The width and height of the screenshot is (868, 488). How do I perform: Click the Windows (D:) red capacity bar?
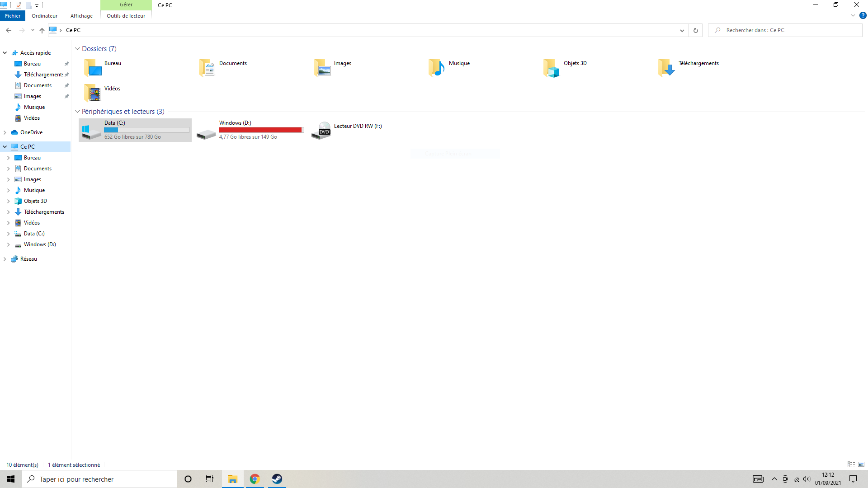(260, 130)
